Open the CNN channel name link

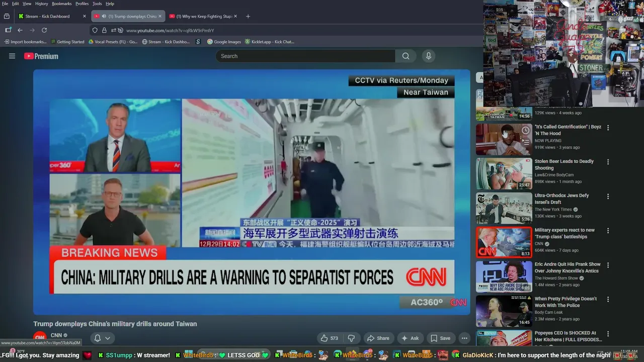click(x=56, y=335)
